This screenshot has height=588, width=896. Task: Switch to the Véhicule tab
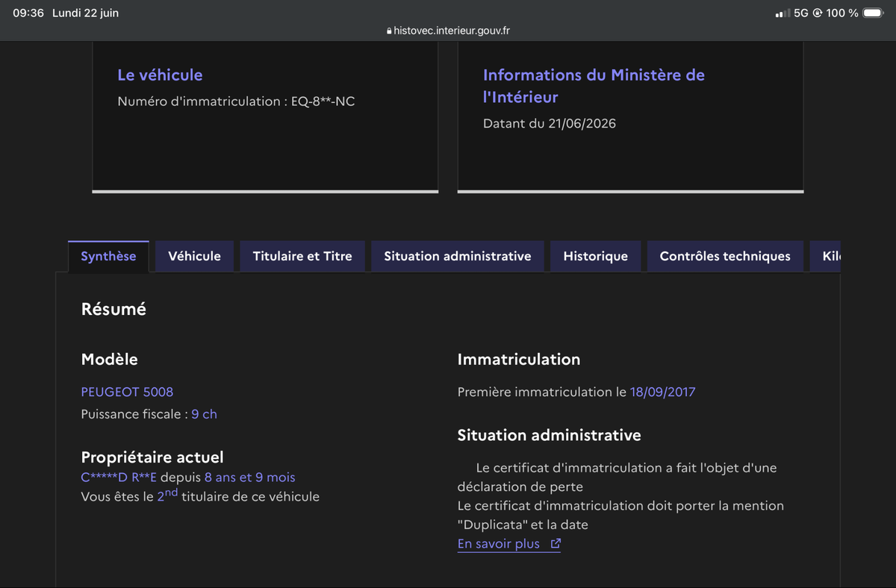pos(194,256)
